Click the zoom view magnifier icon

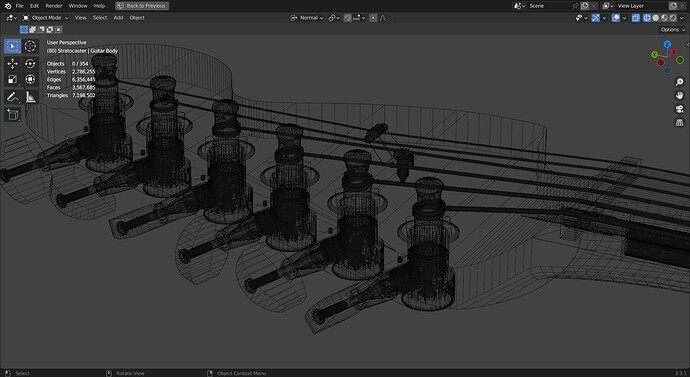coord(679,82)
